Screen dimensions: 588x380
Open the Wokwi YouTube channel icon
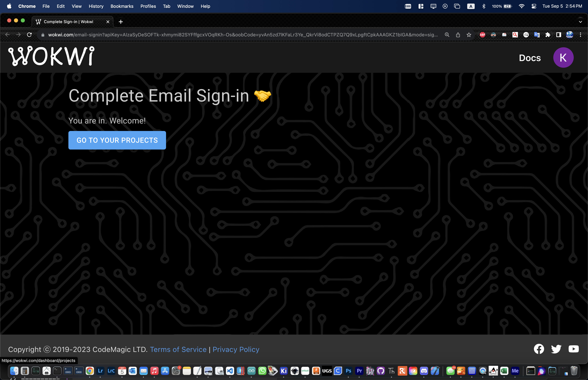573,349
